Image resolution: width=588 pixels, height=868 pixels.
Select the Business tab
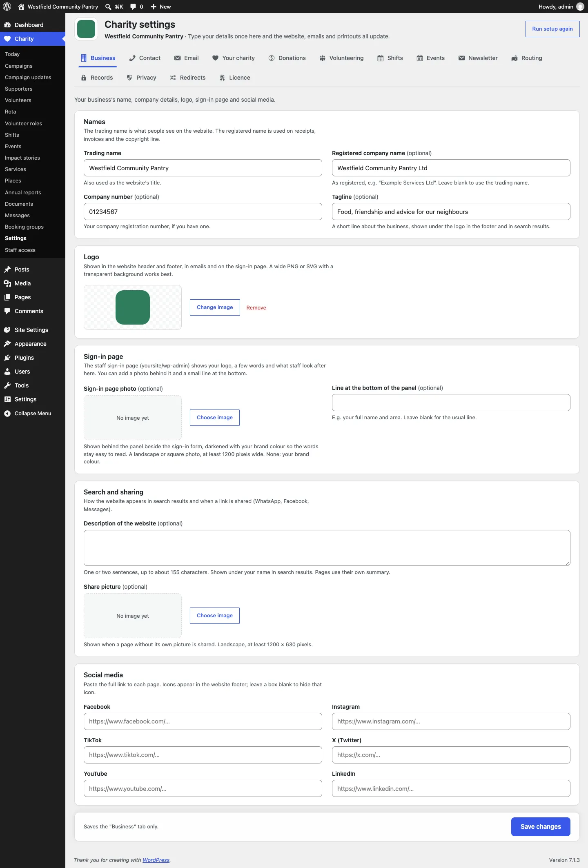98,58
